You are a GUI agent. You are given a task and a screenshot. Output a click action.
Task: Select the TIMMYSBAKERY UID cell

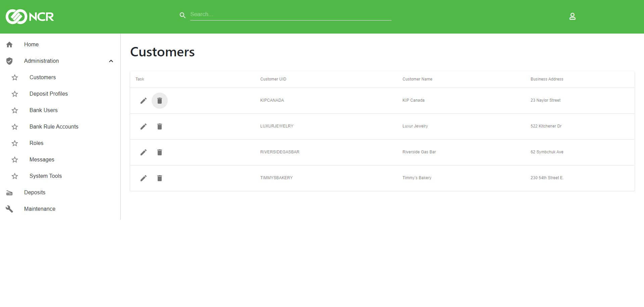tap(276, 178)
